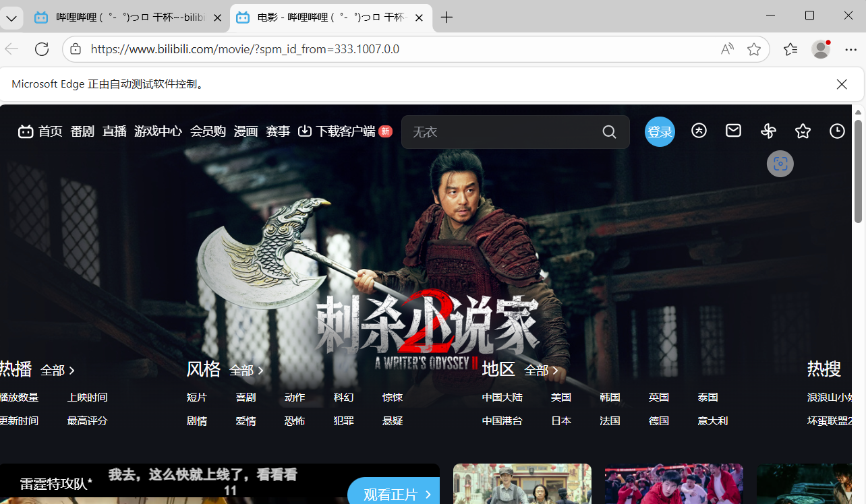Image resolution: width=866 pixels, height=504 pixels.
Task: Choose the 韩国 region
Action: [x=610, y=398]
